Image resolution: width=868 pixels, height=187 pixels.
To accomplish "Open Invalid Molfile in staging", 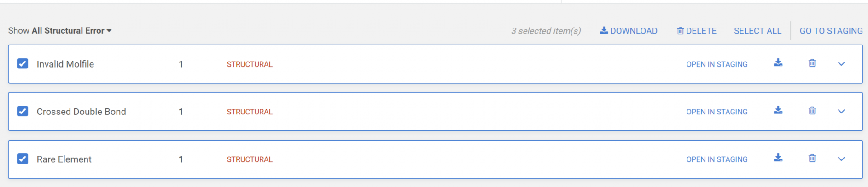I will tap(717, 64).
